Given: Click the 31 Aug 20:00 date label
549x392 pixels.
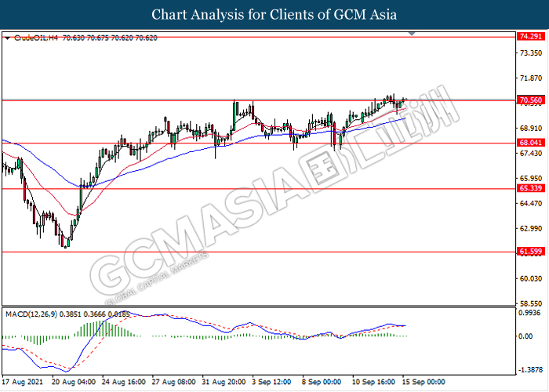Looking at the screenshot, I should [x=224, y=382].
